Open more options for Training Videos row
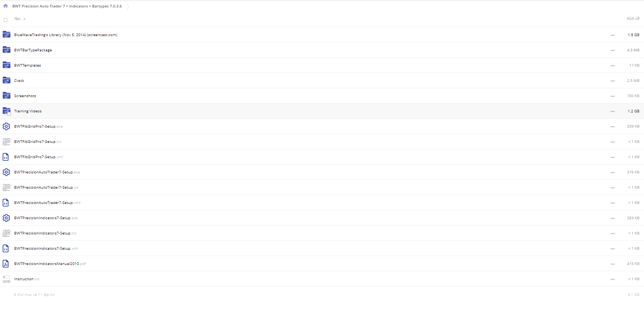Image resolution: width=644 pixels, height=310 pixels. click(x=612, y=111)
